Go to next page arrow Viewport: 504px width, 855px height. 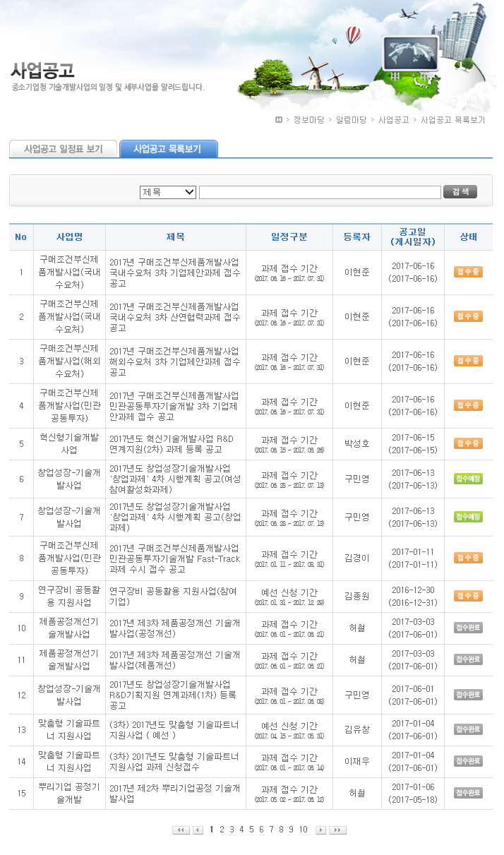[x=320, y=830]
